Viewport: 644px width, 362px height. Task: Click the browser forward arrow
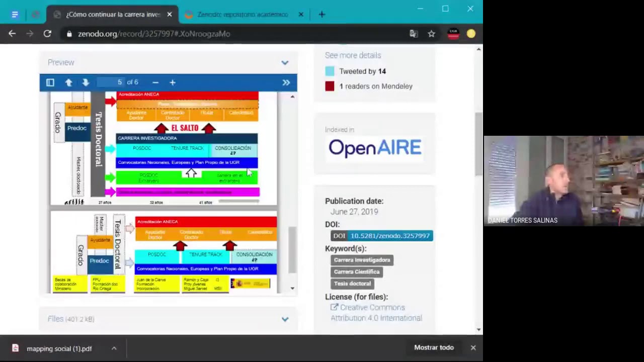click(30, 34)
